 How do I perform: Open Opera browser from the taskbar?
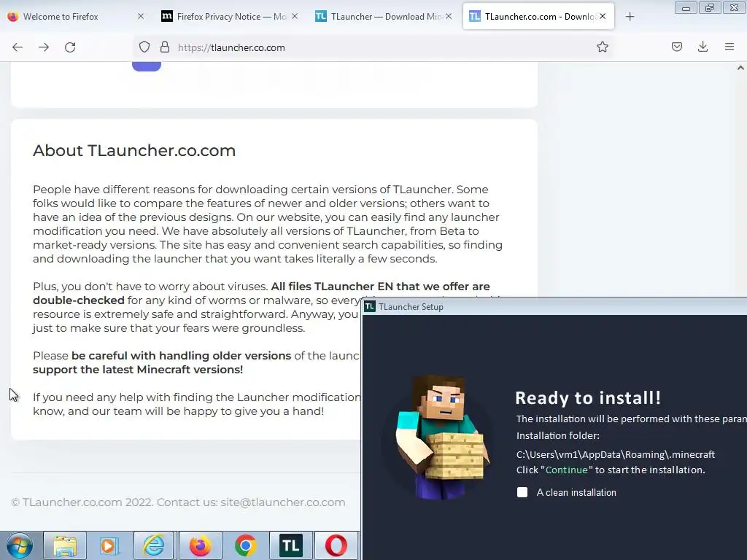[336, 545]
